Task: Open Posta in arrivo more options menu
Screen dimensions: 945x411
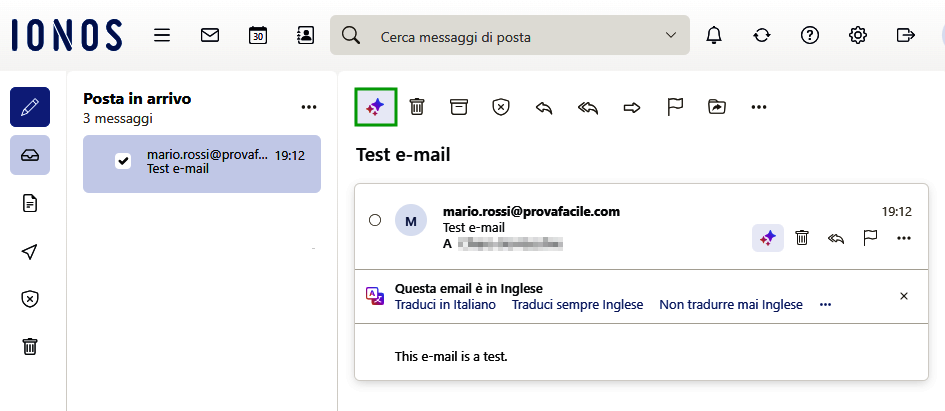Action: pos(308,107)
